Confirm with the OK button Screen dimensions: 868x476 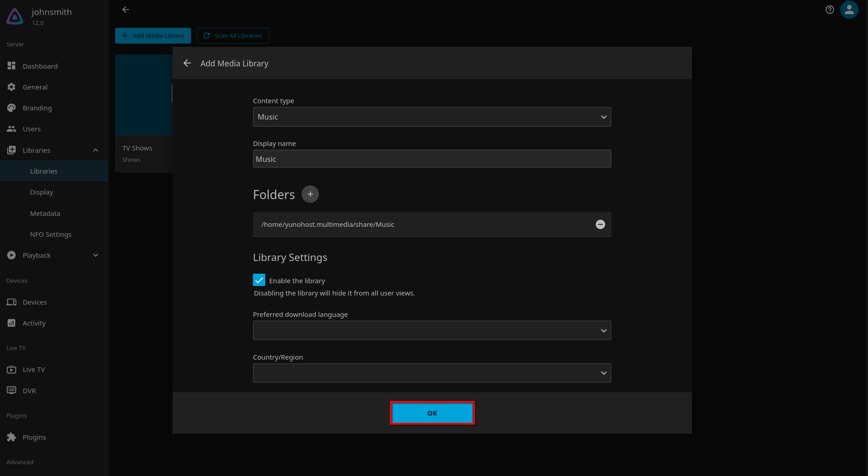pos(432,413)
